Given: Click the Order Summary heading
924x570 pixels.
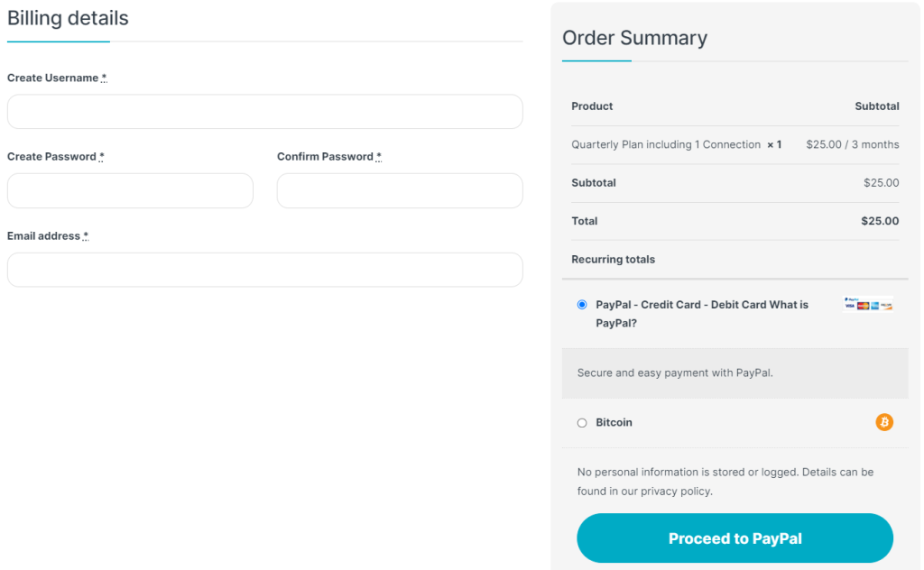Looking at the screenshot, I should [634, 38].
